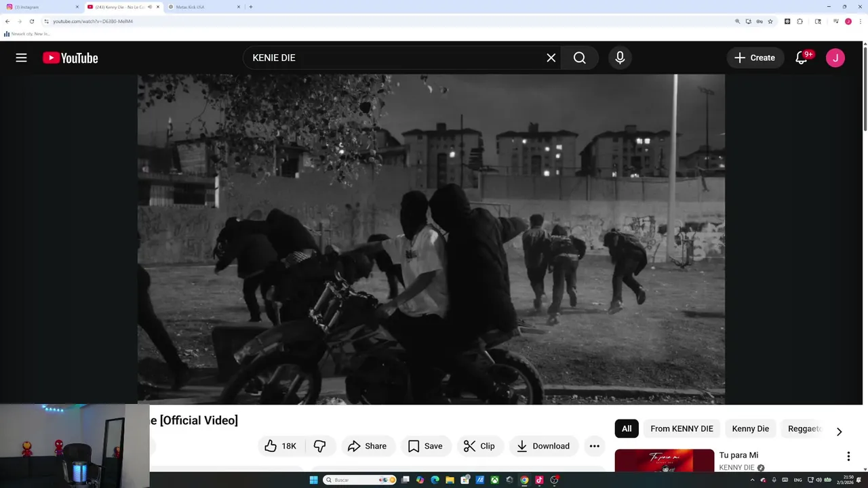Open the Windows Start menu

(x=313, y=480)
